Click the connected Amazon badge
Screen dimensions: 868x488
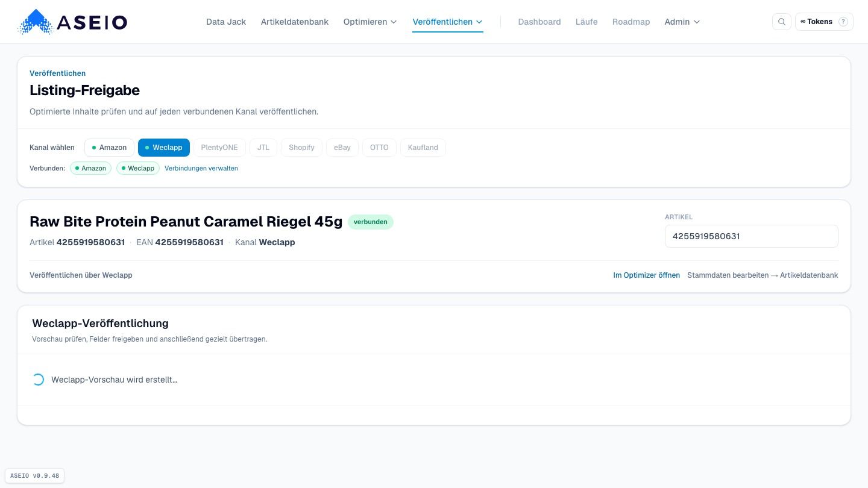[x=91, y=168]
